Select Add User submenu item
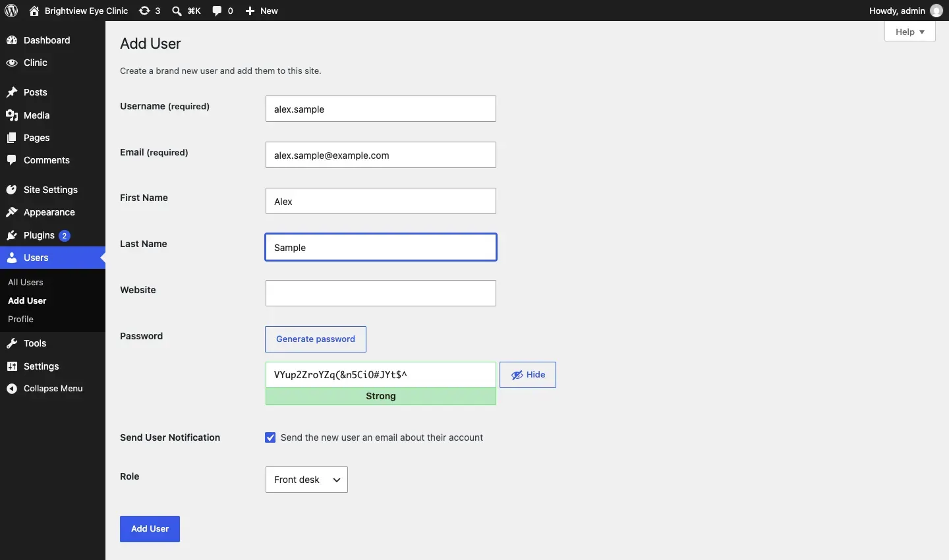The width and height of the screenshot is (949, 560). [x=28, y=300]
